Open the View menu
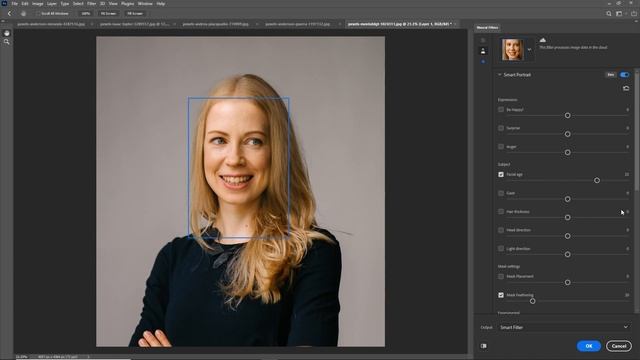This screenshot has width=640, height=360. coord(113,4)
